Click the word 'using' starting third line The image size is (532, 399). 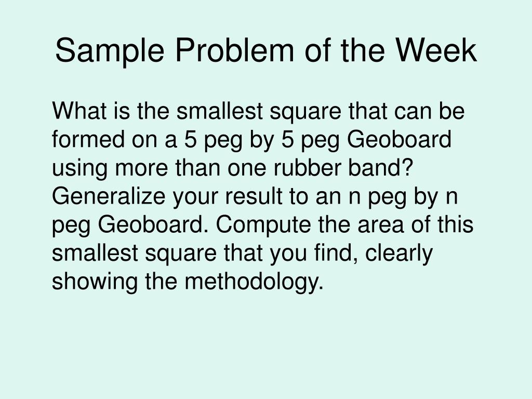[x=79, y=168]
